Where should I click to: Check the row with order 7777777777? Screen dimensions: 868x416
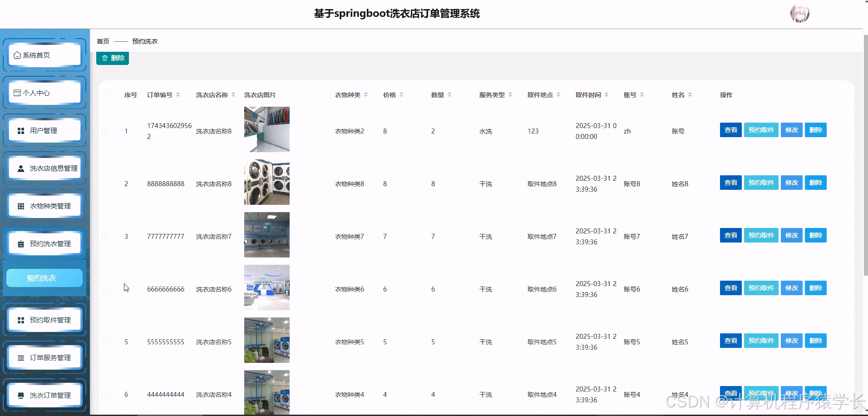point(105,237)
